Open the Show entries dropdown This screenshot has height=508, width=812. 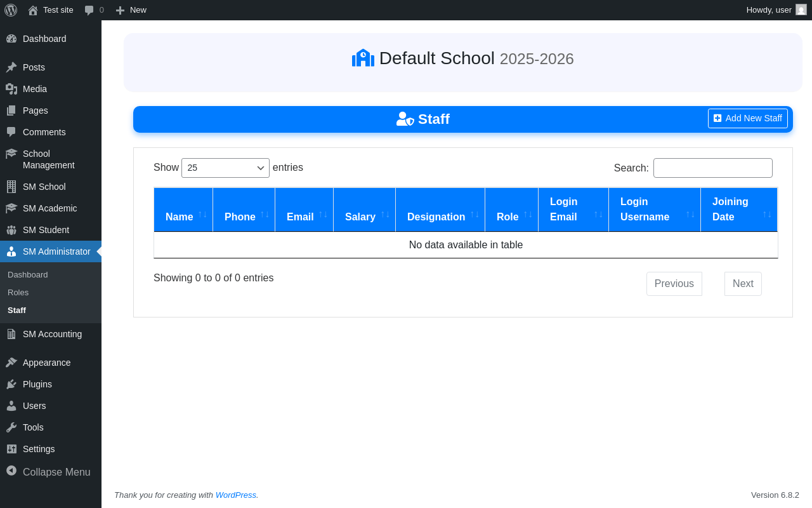pos(225,168)
